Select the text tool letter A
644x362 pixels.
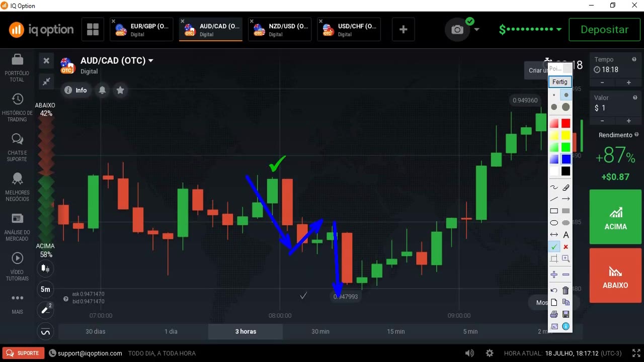pos(566,235)
